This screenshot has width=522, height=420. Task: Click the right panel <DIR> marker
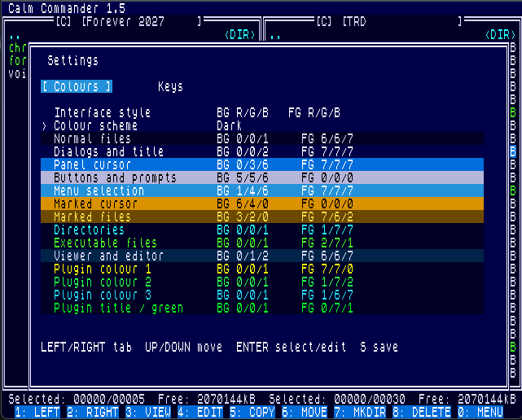(500, 35)
